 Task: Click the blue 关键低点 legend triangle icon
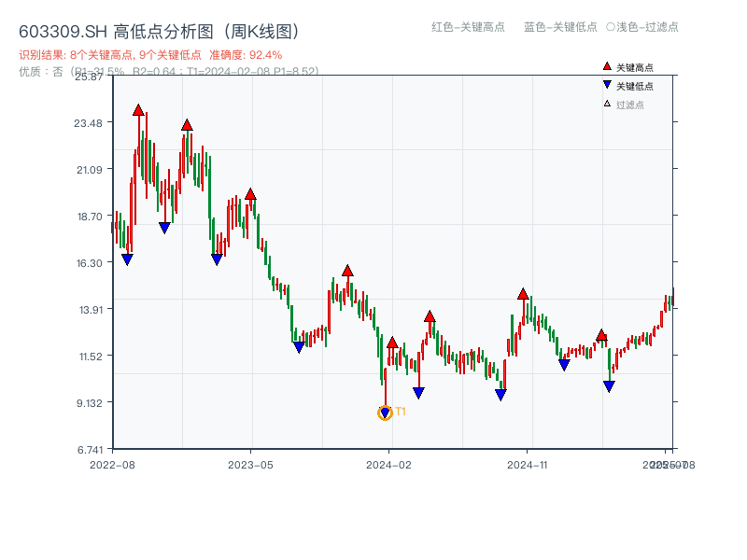pos(606,84)
